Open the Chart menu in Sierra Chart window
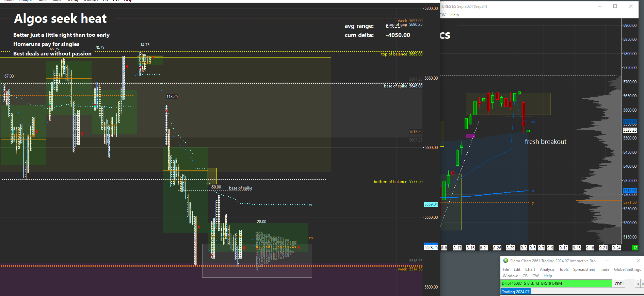This screenshot has width=644, height=296. pos(530,269)
